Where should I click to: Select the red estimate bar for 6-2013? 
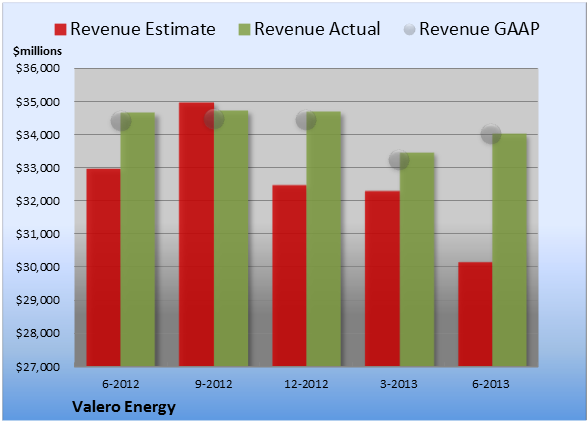(476, 314)
